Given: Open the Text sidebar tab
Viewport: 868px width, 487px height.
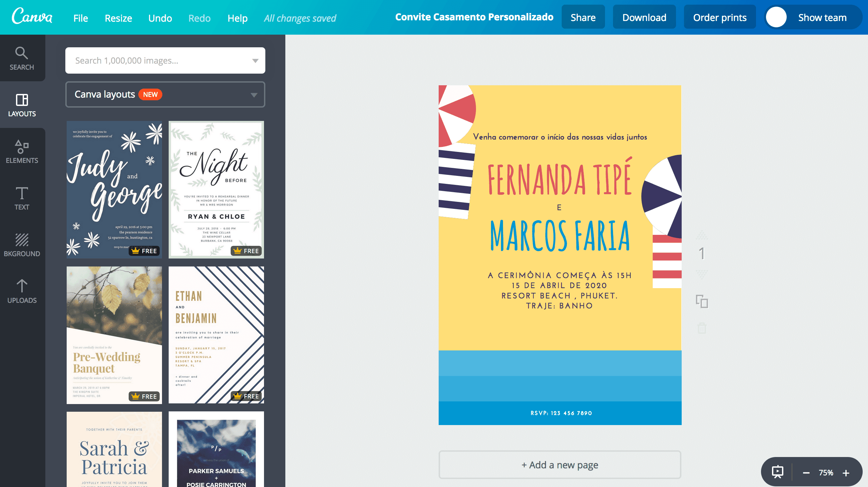Looking at the screenshot, I should [22, 198].
